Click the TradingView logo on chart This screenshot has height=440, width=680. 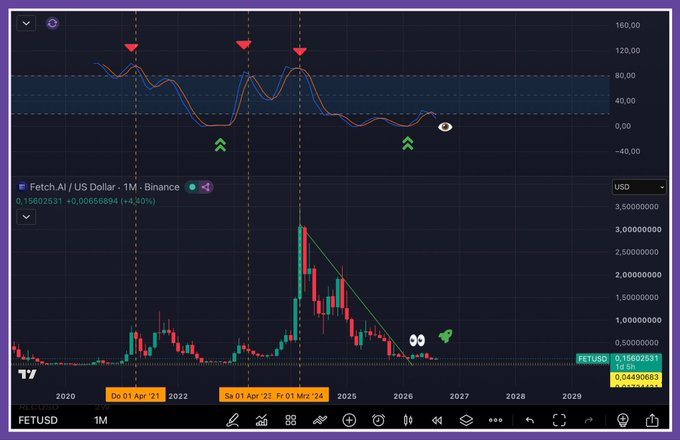click(x=27, y=374)
